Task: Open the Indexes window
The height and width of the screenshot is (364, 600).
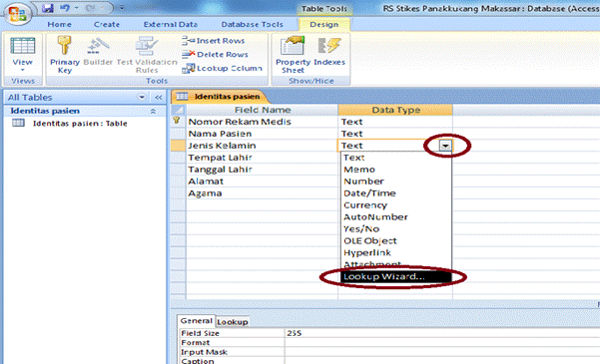Action: pyautogui.click(x=329, y=52)
